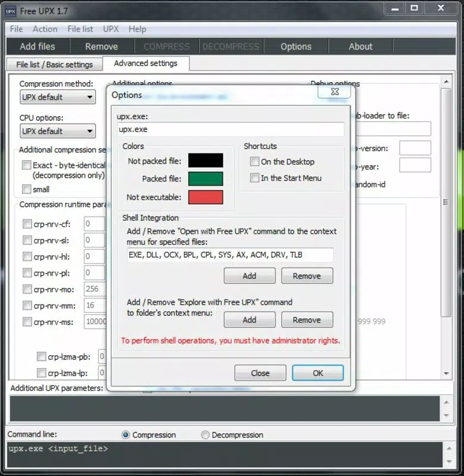Open the CPU options dropdown

point(58,131)
